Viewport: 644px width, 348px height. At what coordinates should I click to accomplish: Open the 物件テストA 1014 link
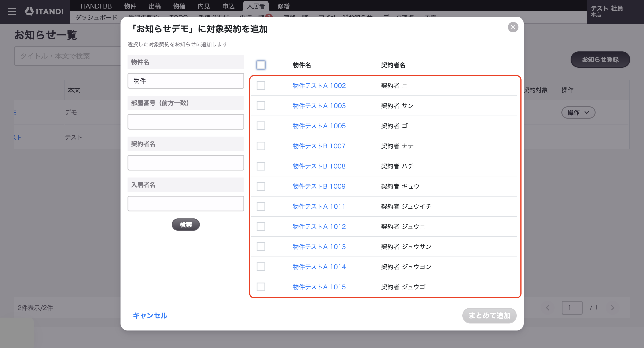[319, 267]
